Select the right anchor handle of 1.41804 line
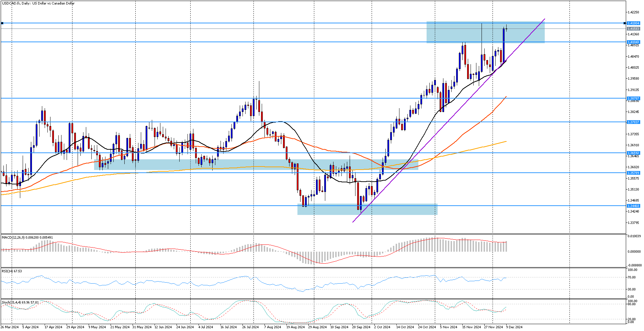This screenshot has height=331, width=644. coord(624,23)
